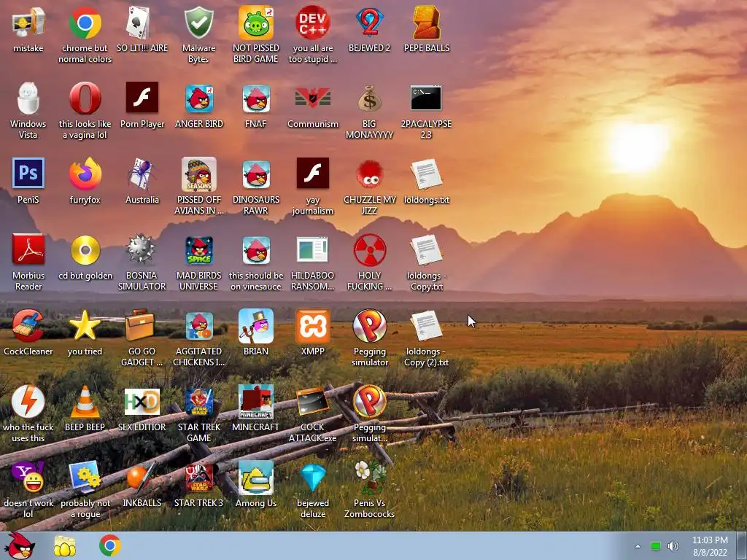Open the clock showing 11:03 PM

pyautogui.click(x=710, y=546)
